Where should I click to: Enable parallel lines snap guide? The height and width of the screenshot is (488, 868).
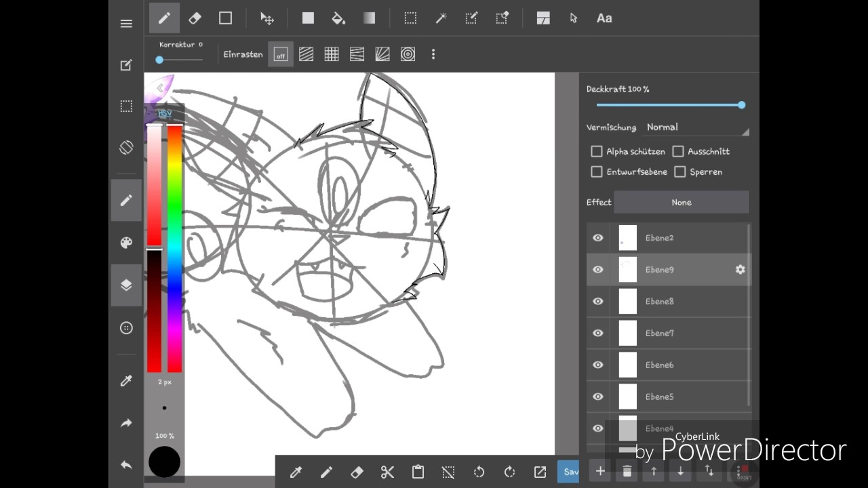coord(307,54)
